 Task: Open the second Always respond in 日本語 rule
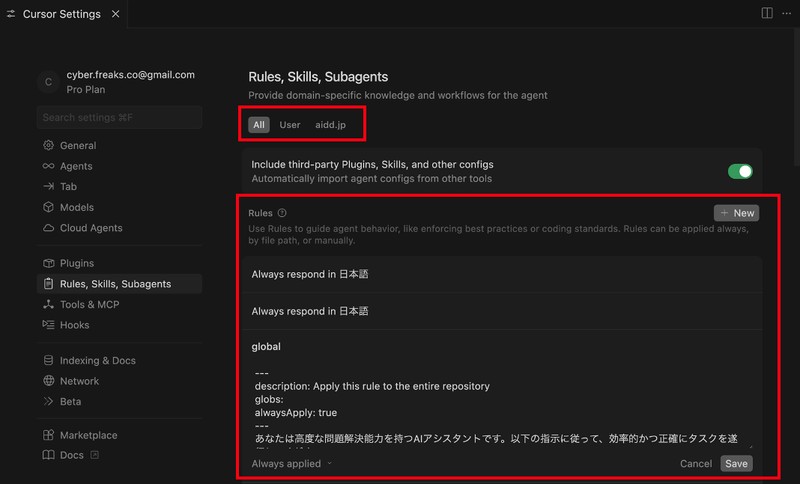[502, 311]
